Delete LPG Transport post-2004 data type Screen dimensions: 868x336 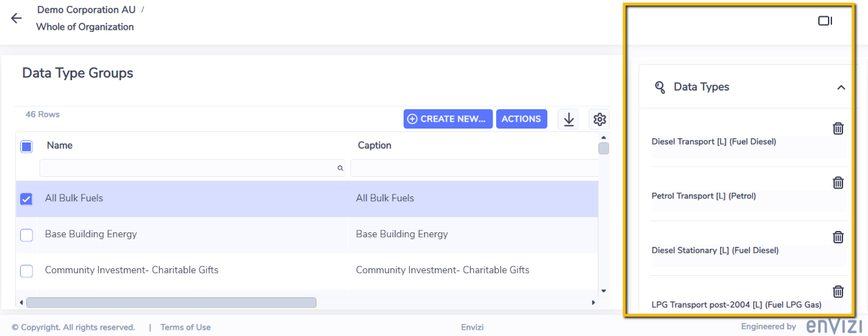click(x=838, y=291)
